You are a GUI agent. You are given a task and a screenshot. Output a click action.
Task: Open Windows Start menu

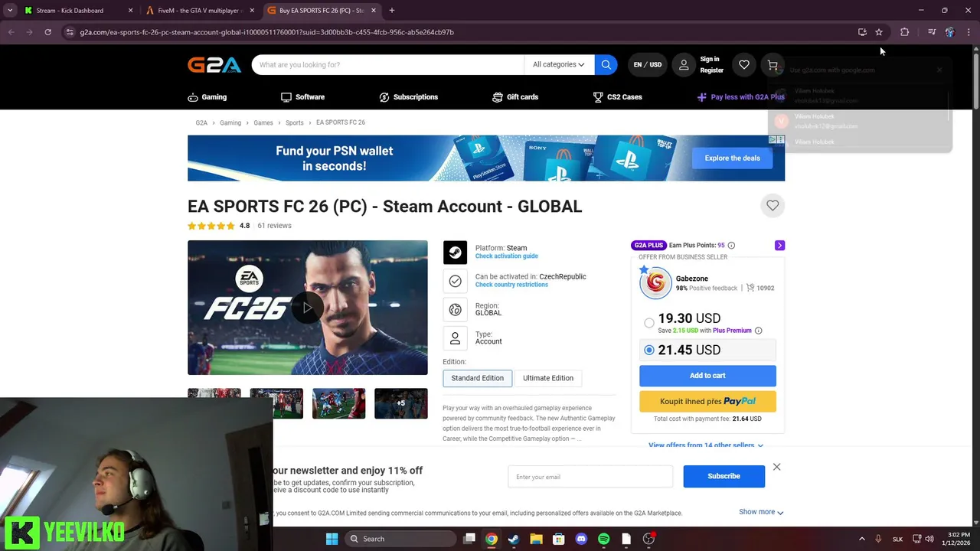click(x=332, y=539)
